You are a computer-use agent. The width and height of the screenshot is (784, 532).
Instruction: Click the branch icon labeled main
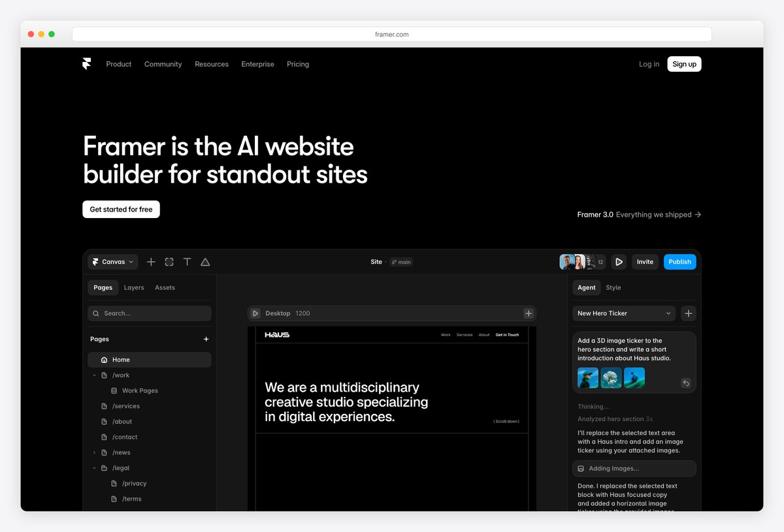coord(394,262)
